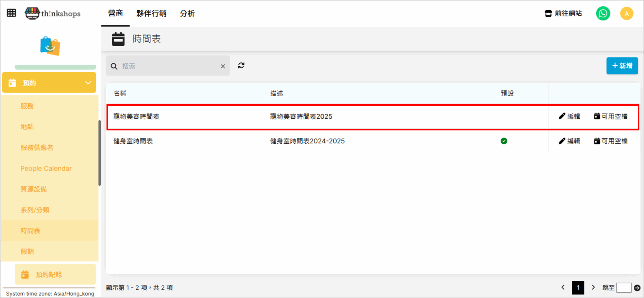
Task: Click the refresh list icon
Action: (241, 66)
